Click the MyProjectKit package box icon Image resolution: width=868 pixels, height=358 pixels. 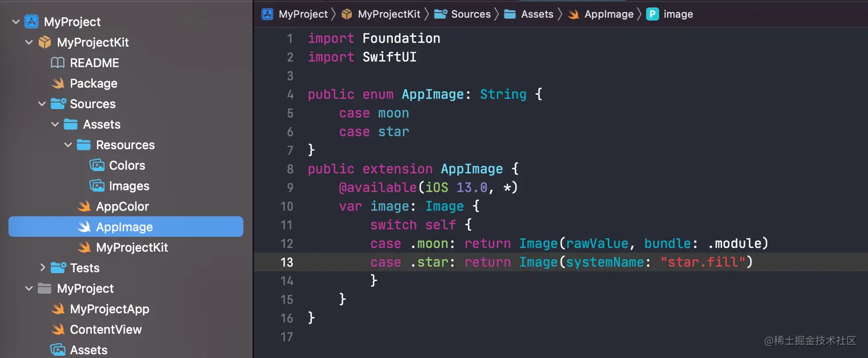coord(44,42)
